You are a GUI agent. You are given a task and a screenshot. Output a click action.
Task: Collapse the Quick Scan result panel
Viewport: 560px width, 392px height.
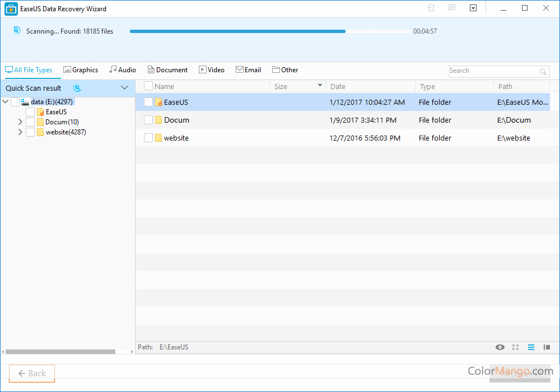coord(124,88)
